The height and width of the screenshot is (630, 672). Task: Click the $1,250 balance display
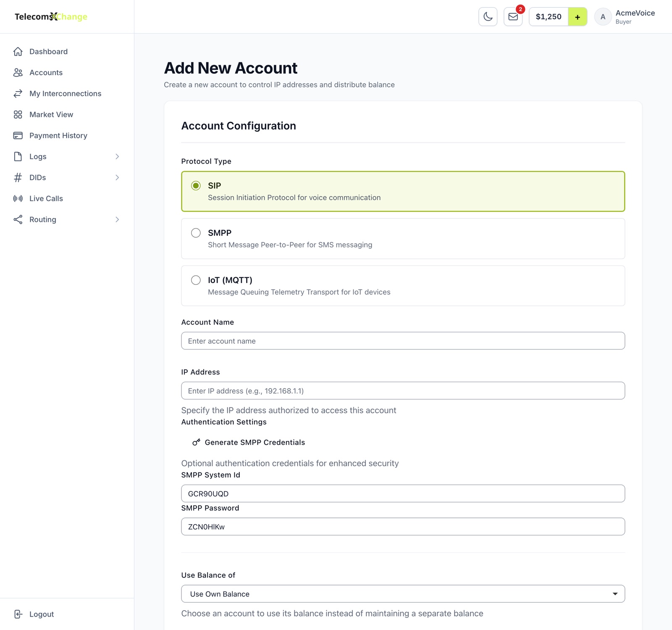click(549, 17)
